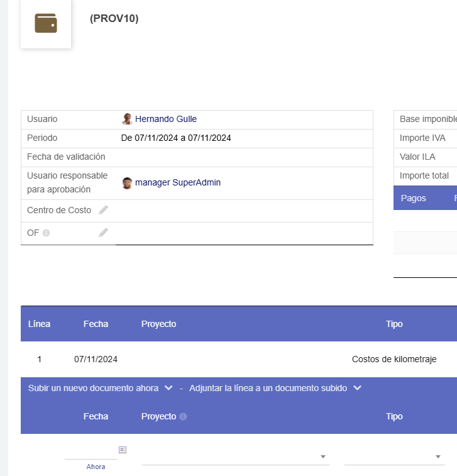
Task: Click the Fecha column header in lines table
Action: (x=96, y=324)
